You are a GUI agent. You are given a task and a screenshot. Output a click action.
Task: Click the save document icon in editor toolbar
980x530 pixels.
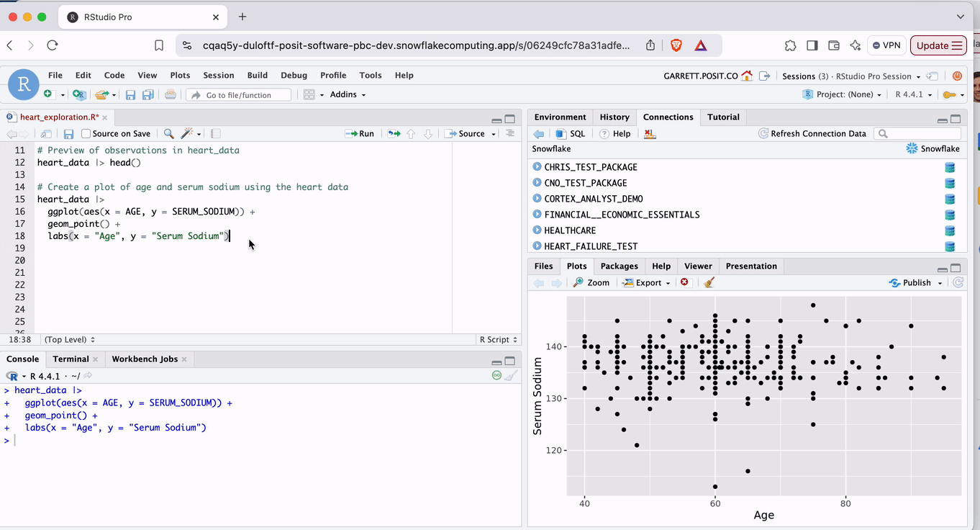click(69, 134)
